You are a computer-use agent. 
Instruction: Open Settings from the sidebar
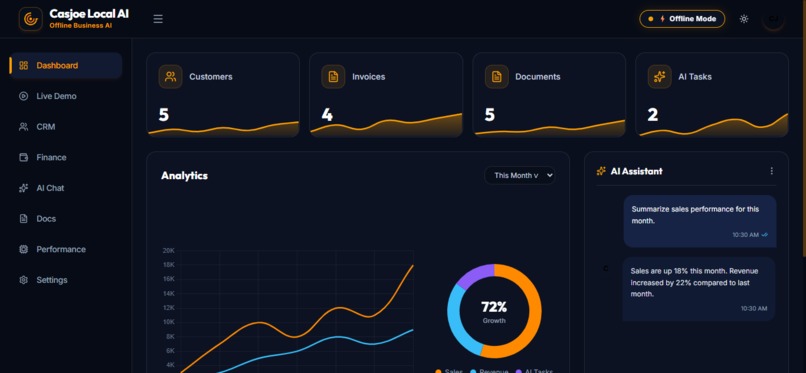pyautogui.click(x=66, y=280)
